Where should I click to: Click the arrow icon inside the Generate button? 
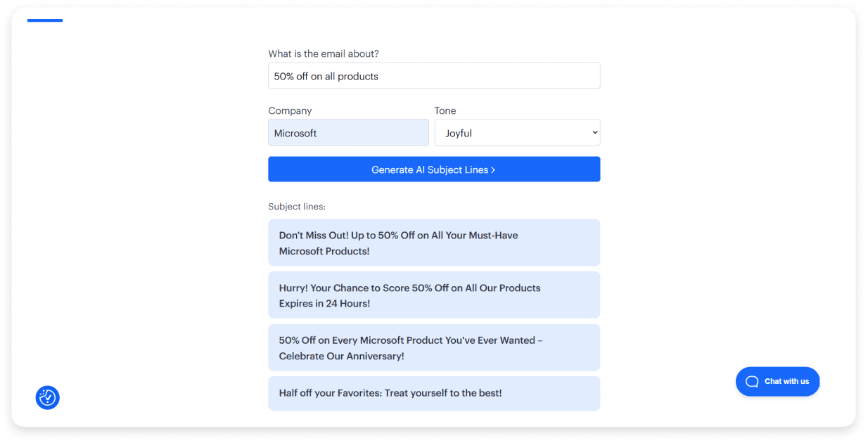pos(493,169)
